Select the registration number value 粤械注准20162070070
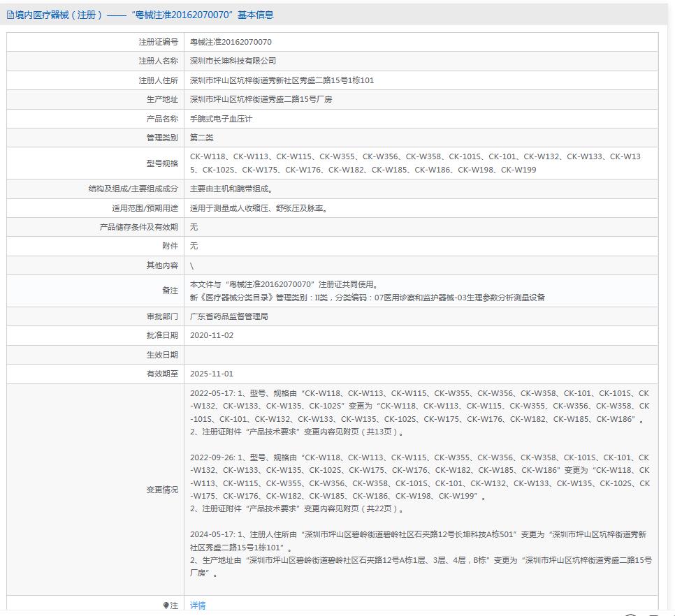 pyautogui.click(x=231, y=42)
